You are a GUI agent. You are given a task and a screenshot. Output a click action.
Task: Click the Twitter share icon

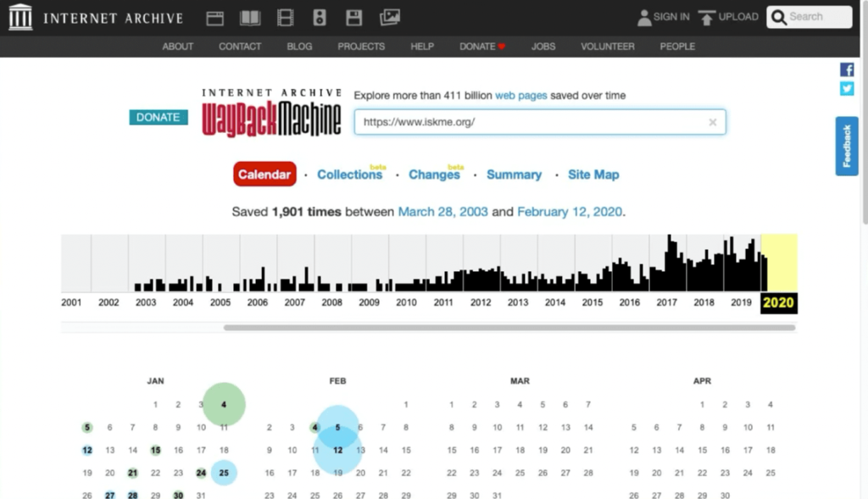pos(846,89)
